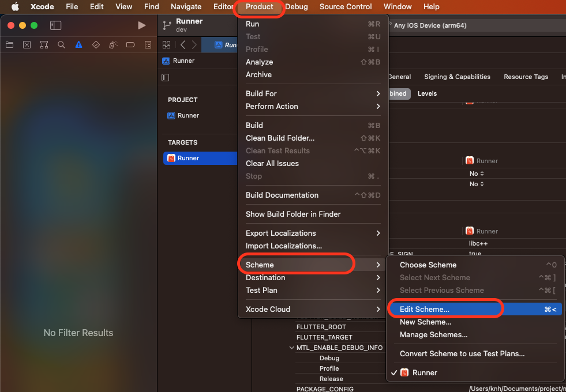Image resolution: width=566 pixels, height=392 pixels.
Task: Select Runner under TARGETS
Action: (200, 158)
